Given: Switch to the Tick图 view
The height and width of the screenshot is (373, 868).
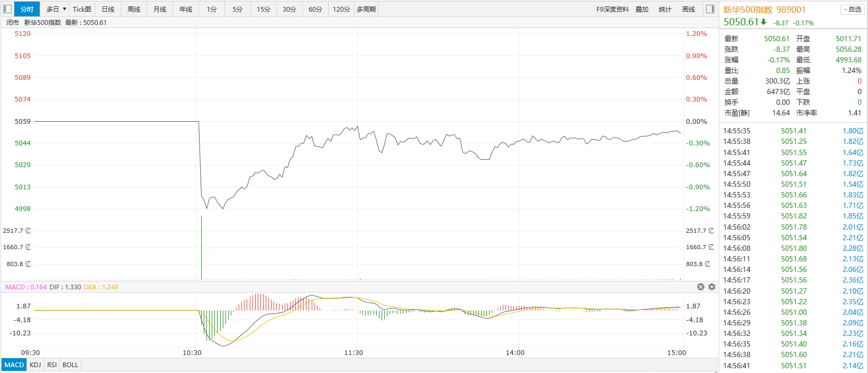Looking at the screenshot, I should tap(82, 9).
